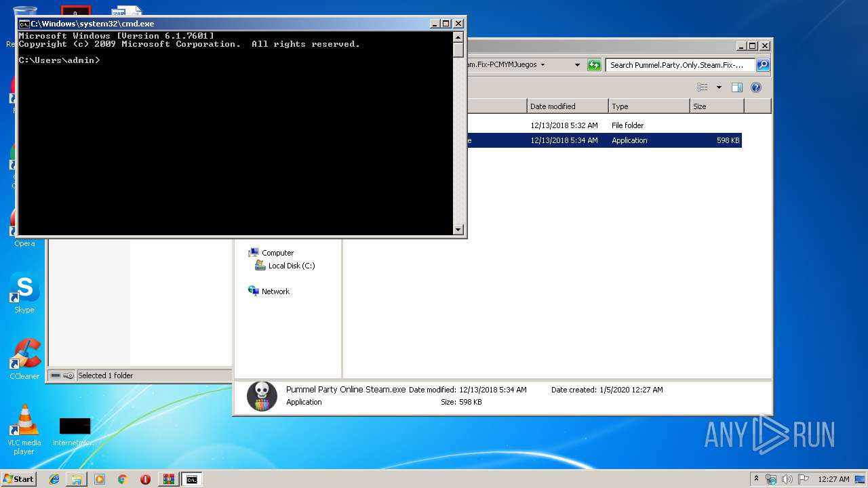Open Action Center flag icon
This screenshot has width=868, height=488.
[804, 479]
